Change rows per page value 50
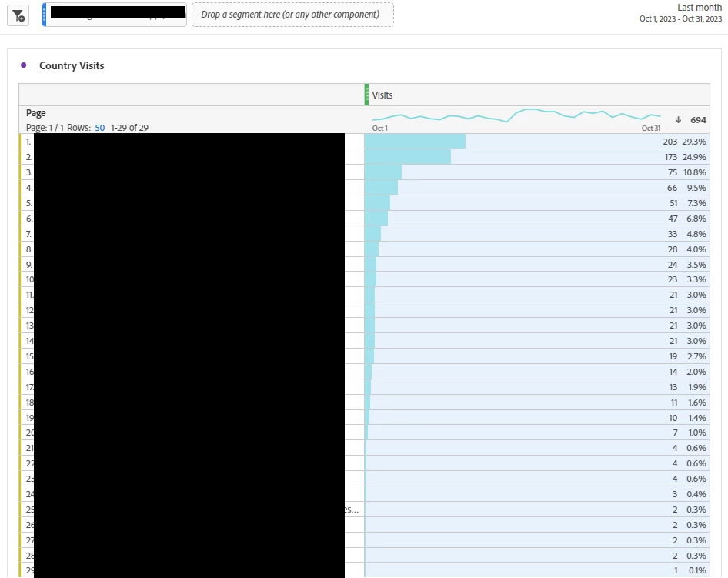This screenshot has height=578, width=728. pos(100,128)
